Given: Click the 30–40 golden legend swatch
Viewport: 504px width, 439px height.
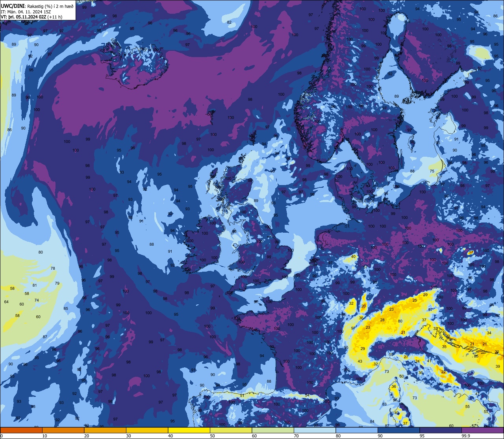Looking at the screenshot, I should (x=147, y=430).
